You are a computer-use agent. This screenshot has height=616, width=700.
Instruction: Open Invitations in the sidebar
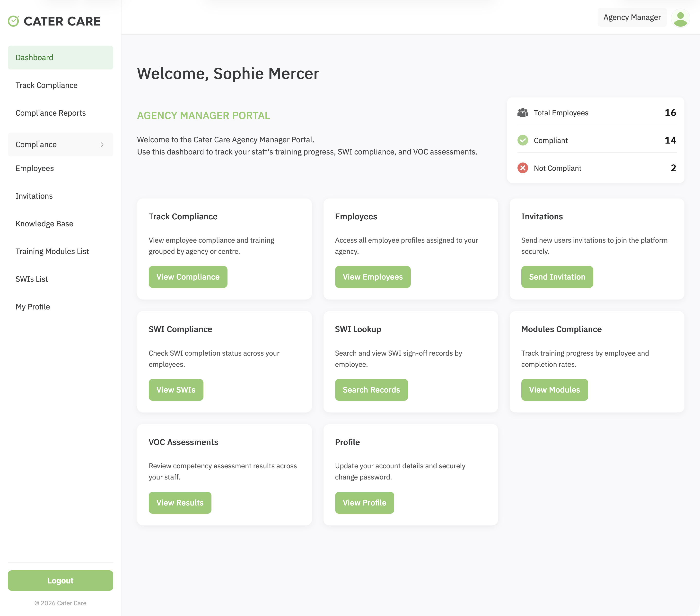[60, 196]
